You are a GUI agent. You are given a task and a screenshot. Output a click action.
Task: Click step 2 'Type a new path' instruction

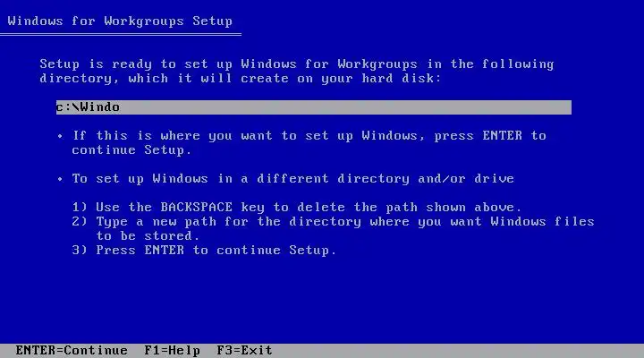click(333, 228)
